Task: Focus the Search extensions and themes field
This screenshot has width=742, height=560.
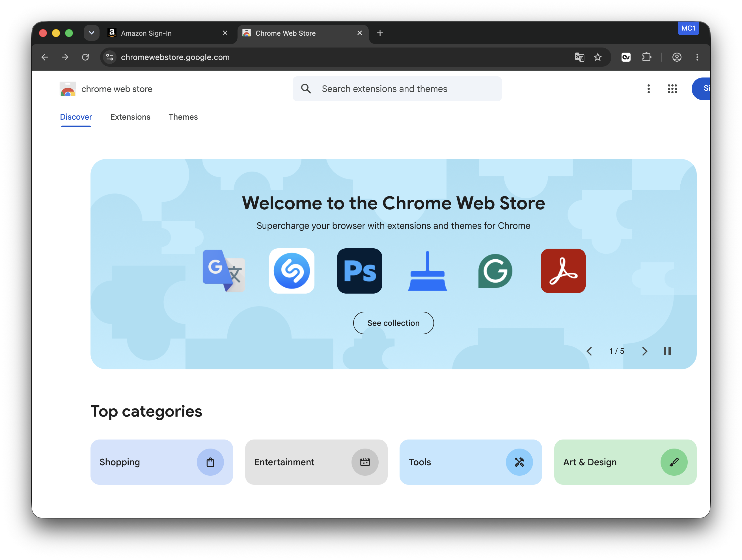Action: pyautogui.click(x=397, y=89)
